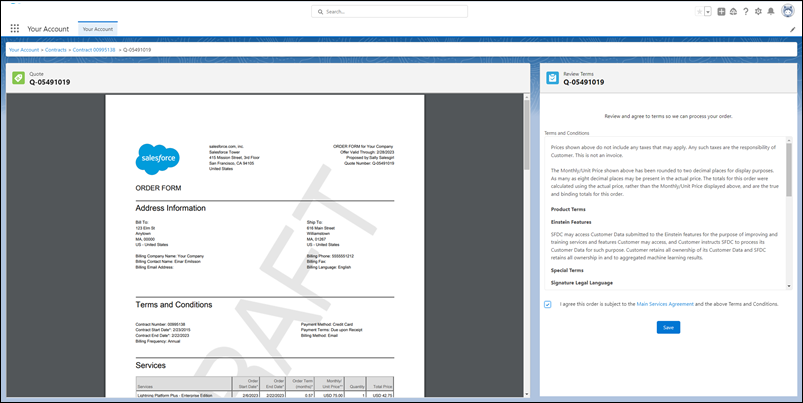
Task: Click the Lightning Platform Plus service row
Action: pyautogui.click(x=265, y=395)
